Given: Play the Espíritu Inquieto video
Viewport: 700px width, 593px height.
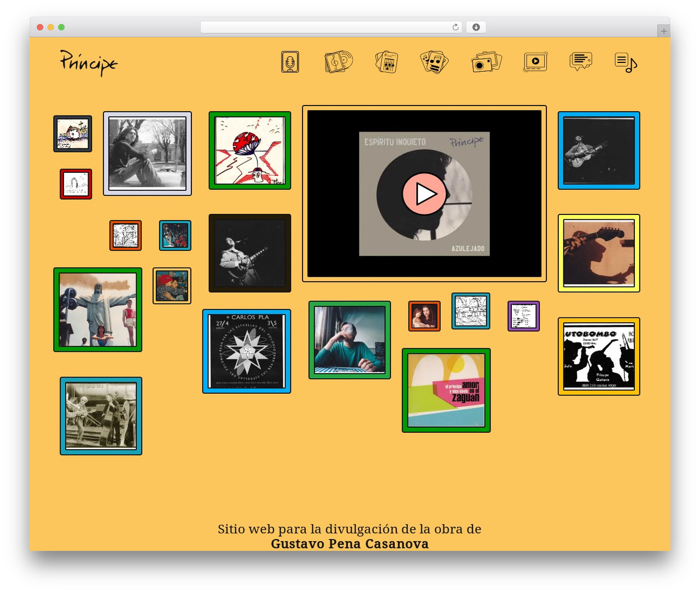Looking at the screenshot, I should click(424, 194).
